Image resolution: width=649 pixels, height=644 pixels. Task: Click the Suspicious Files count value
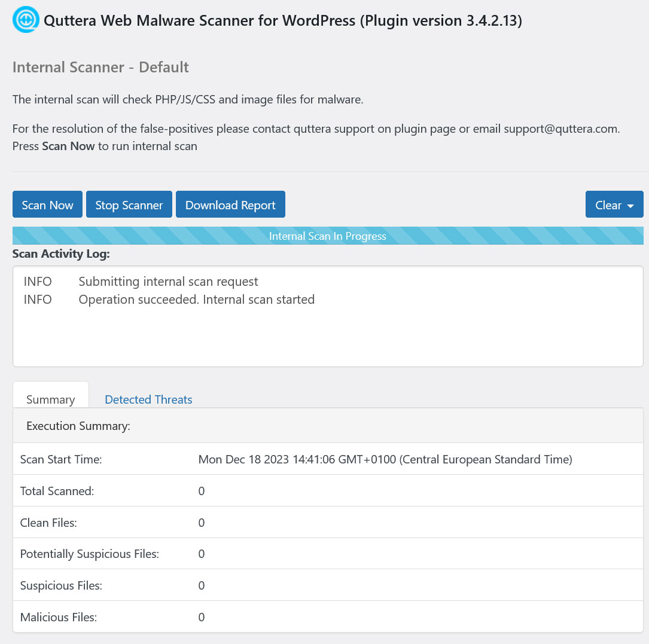click(201, 585)
